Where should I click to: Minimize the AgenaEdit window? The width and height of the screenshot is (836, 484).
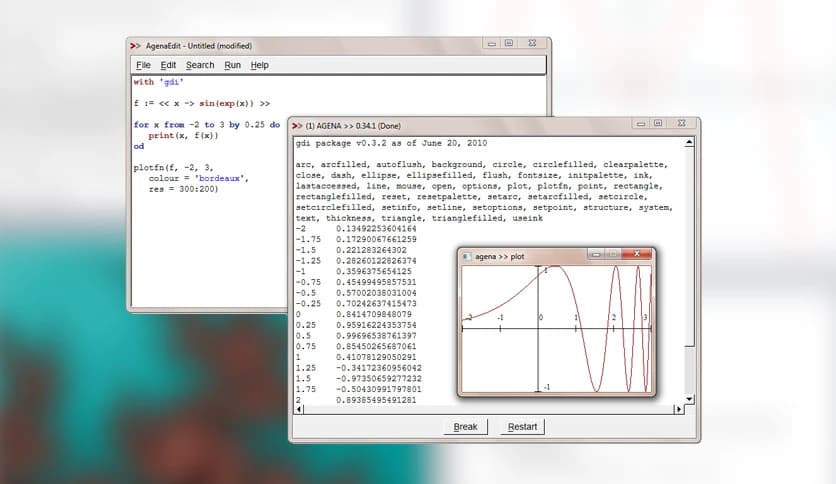(492, 43)
